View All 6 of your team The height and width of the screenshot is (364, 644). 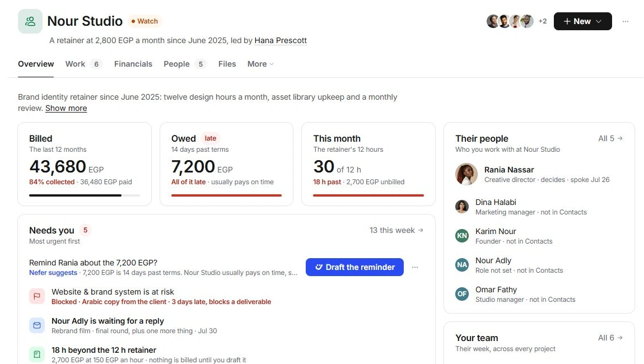click(610, 338)
